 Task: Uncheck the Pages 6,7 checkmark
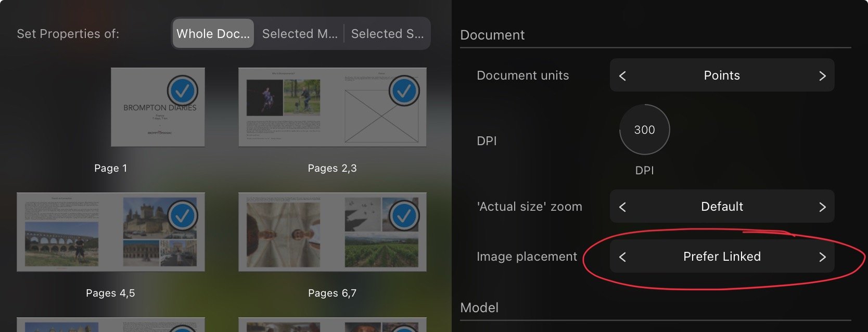404,216
